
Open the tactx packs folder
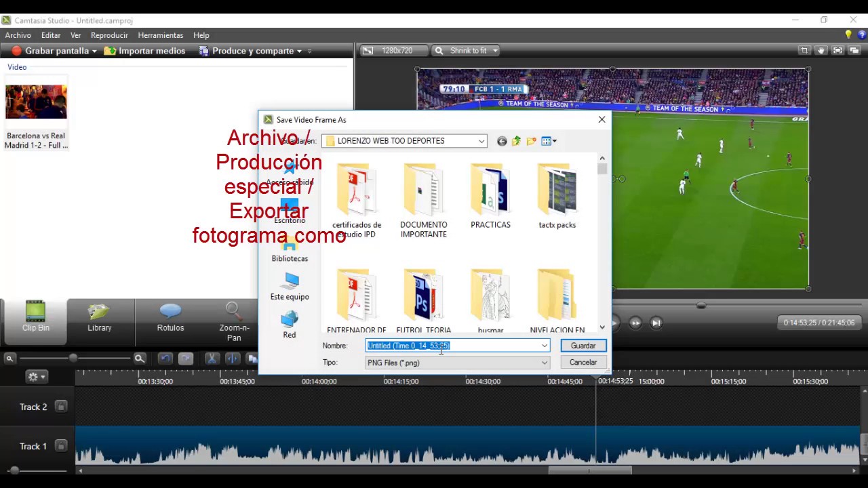[x=557, y=197]
